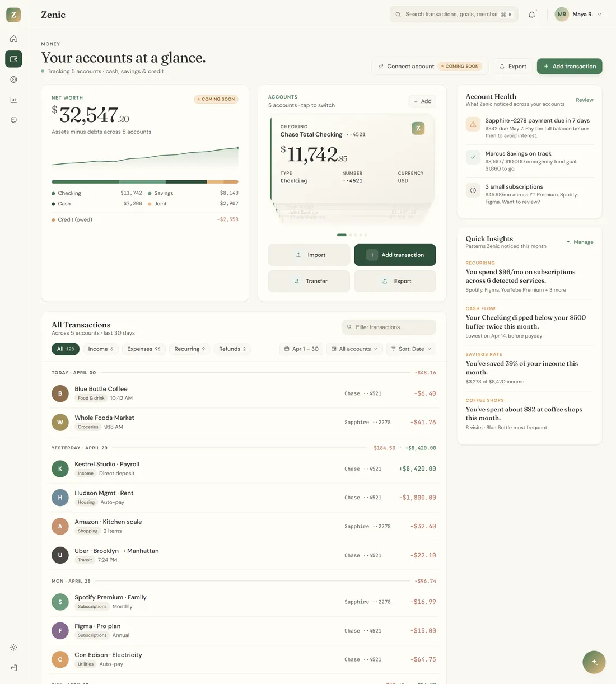Click the info icon beside 3 small subscriptions
The image size is (616, 684).
(x=473, y=190)
